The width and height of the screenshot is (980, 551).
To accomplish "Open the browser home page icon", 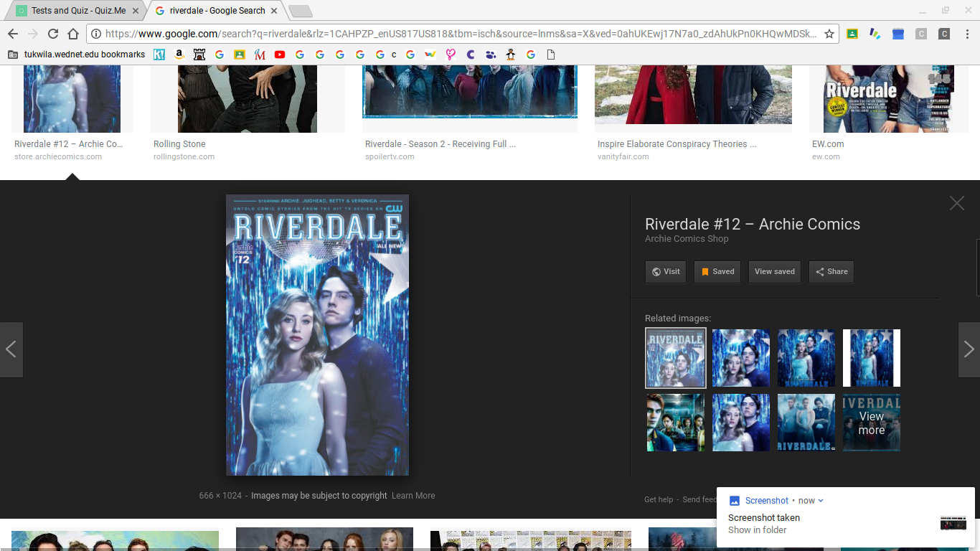I will tap(73, 34).
